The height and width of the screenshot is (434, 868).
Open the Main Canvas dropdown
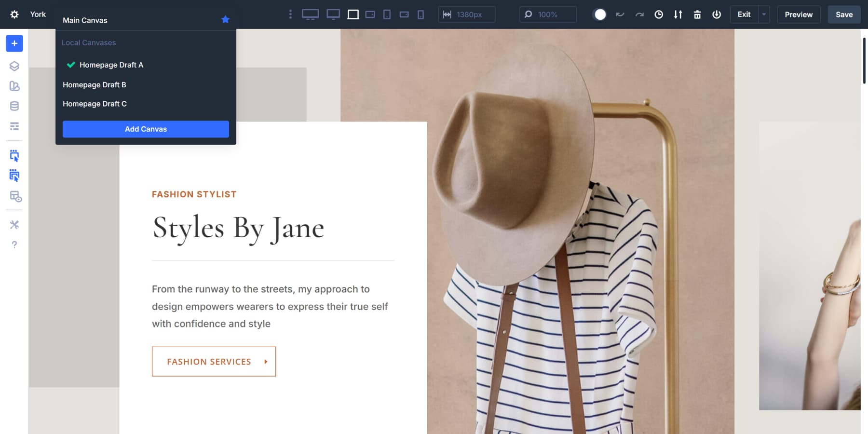pos(85,20)
